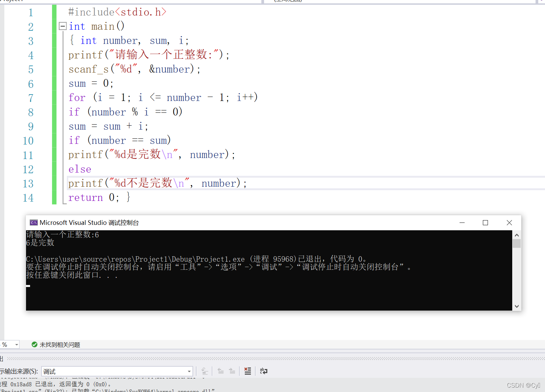Click the 未找到相关问题 status text
Image resolution: width=545 pixels, height=392 pixels.
(x=60, y=345)
